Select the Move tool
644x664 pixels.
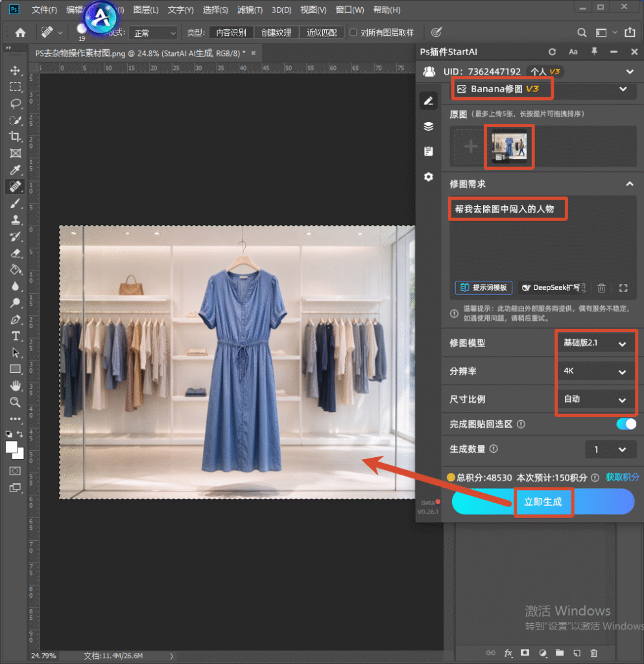coord(16,70)
